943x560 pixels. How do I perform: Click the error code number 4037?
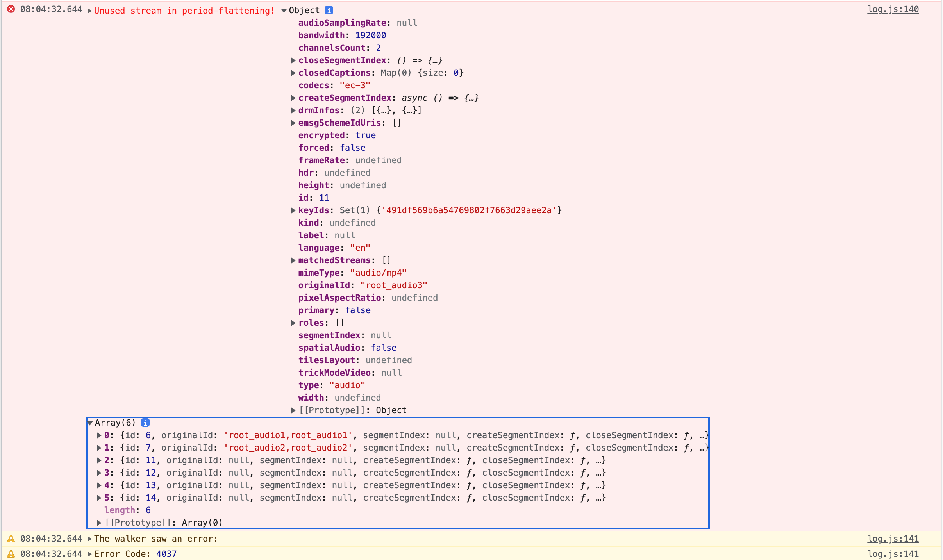point(166,554)
